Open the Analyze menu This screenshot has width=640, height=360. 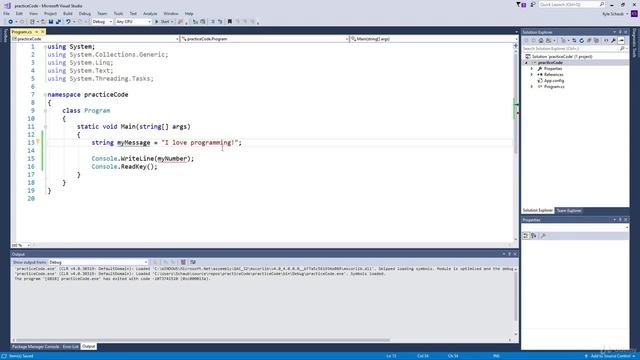click(x=150, y=13)
